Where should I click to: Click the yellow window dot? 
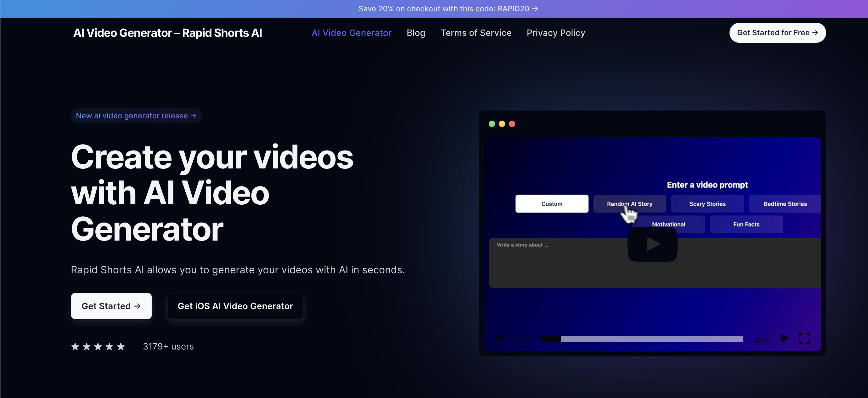pyautogui.click(x=502, y=124)
